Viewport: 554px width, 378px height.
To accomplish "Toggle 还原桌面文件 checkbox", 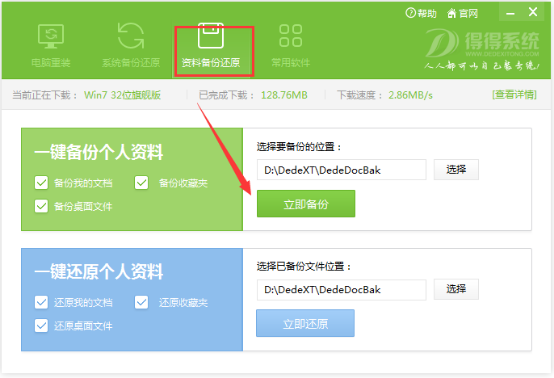I will [41, 325].
